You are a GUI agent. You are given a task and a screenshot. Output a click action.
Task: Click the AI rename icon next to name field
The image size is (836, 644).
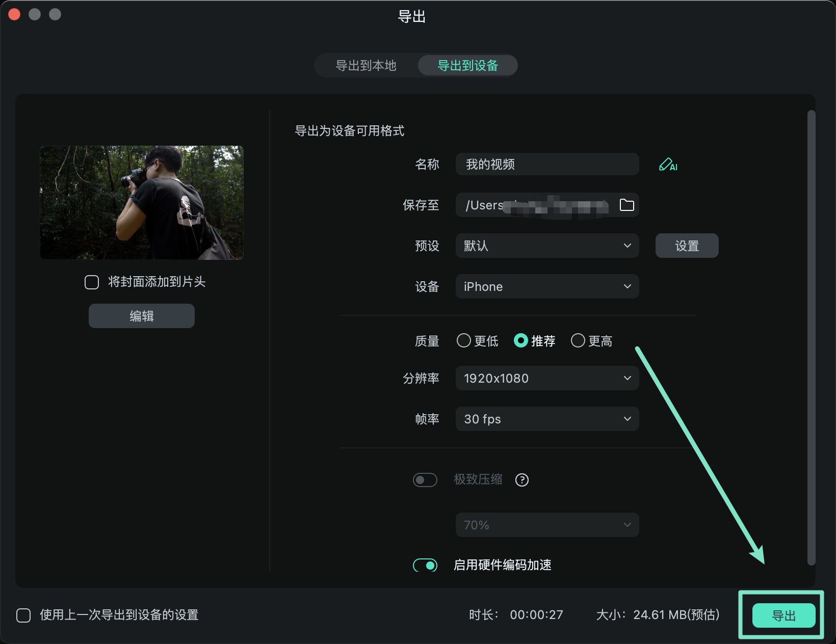point(668,164)
